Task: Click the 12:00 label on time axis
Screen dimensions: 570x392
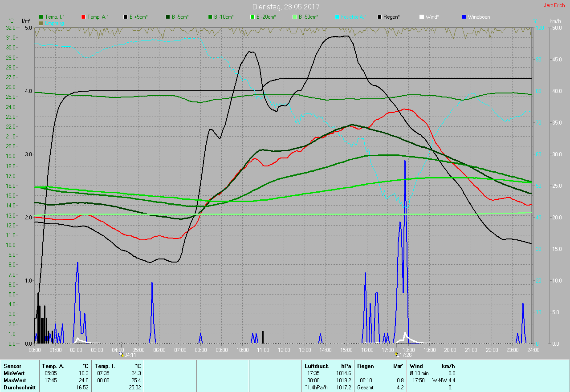Action: (284, 350)
